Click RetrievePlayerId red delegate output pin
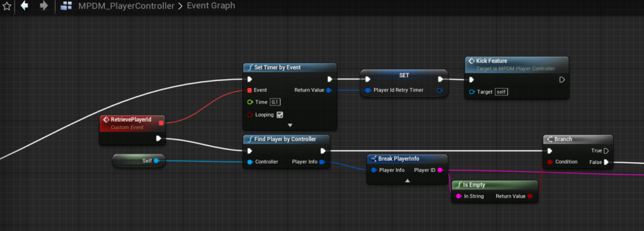This screenshot has width=644, height=231. pyautogui.click(x=161, y=122)
